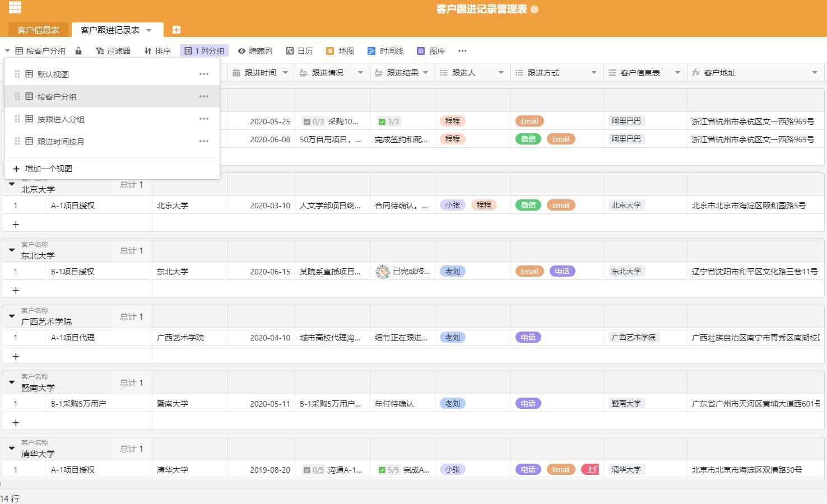The width and height of the screenshot is (827, 504).
Task: Toggle the 5/5 checklist in 清华大学 row
Action: 388,470
